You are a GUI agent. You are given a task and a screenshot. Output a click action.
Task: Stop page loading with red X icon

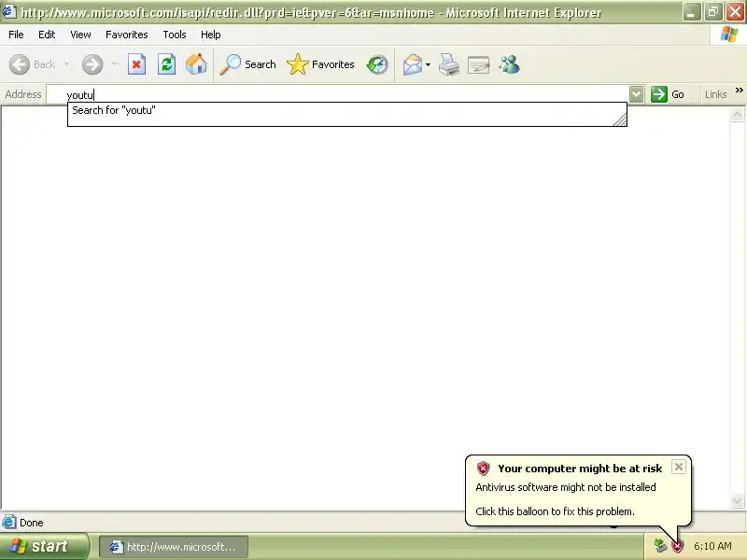[x=136, y=64]
